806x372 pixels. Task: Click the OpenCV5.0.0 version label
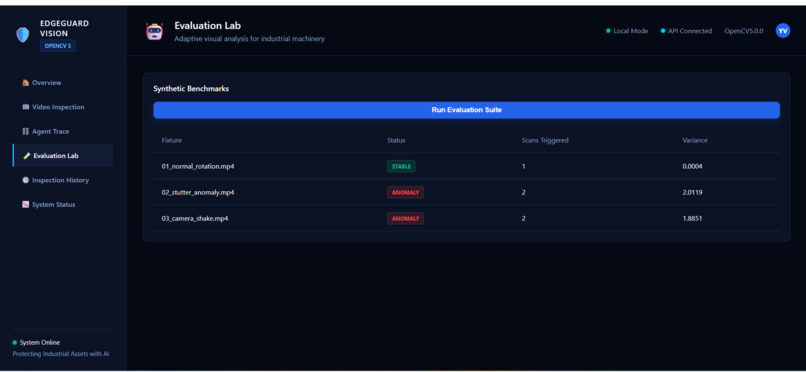(x=744, y=31)
